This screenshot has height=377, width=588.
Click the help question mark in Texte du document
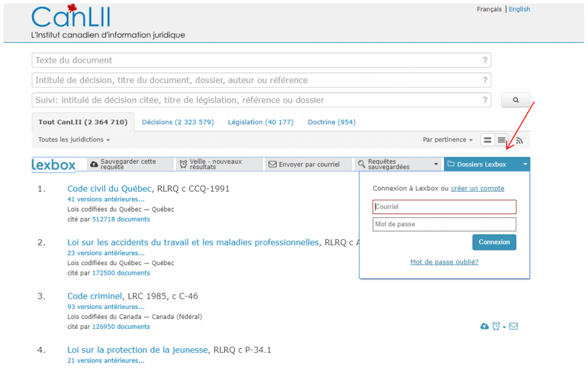pyautogui.click(x=485, y=60)
